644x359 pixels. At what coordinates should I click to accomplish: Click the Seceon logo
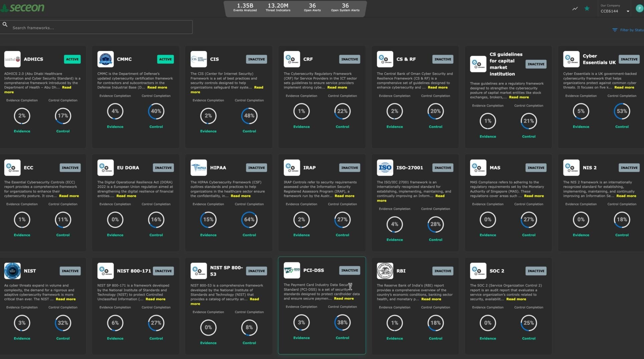coord(22,8)
